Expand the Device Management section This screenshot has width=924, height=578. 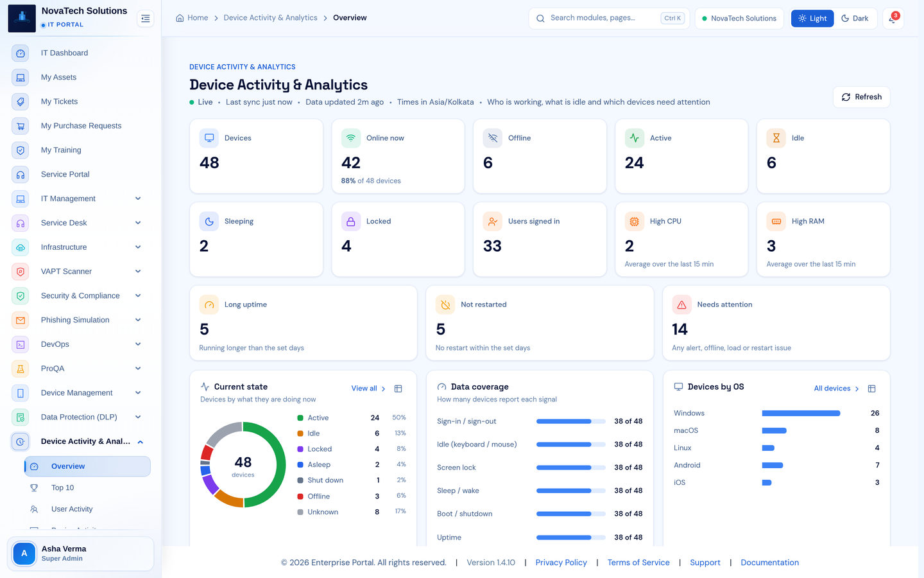[x=138, y=393]
